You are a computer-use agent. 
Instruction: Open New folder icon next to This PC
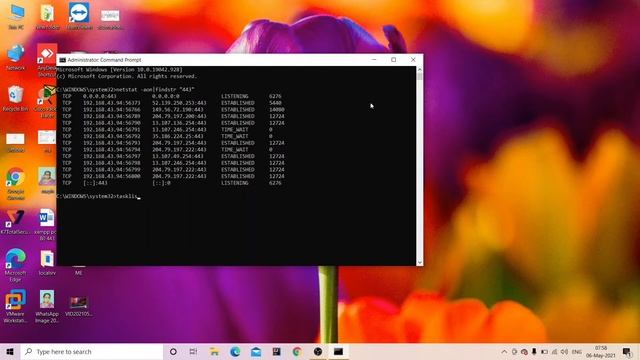(x=47, y=16)
